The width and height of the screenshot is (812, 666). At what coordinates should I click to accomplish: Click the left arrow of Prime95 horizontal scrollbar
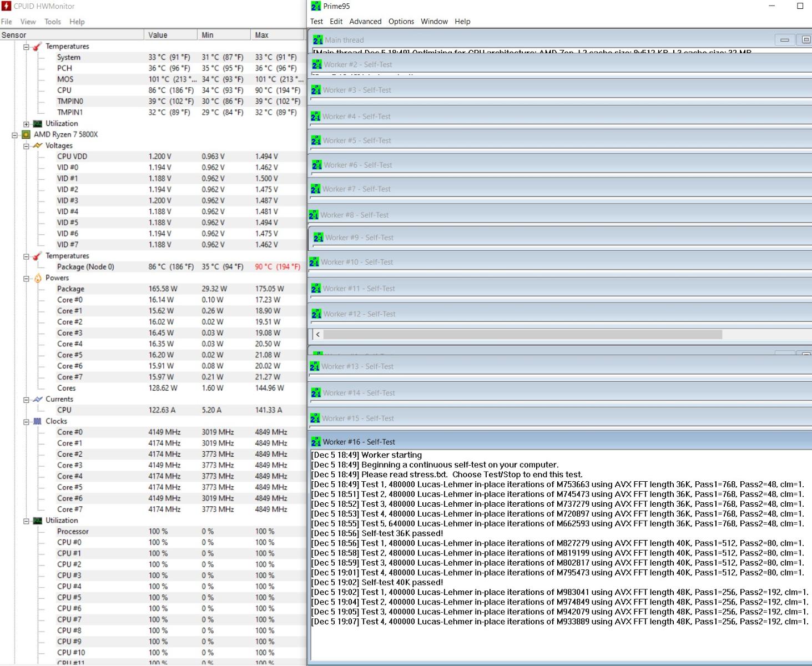[317, 335]
